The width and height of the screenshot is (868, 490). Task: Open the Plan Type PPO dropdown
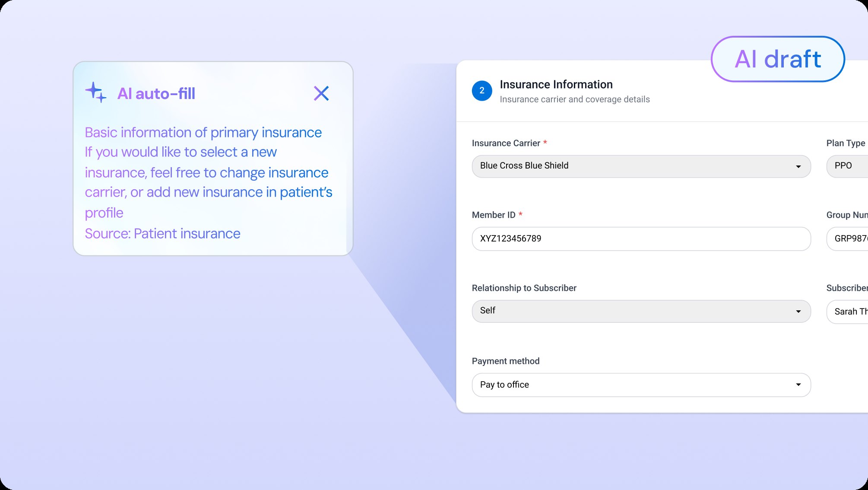coord(847,166)
